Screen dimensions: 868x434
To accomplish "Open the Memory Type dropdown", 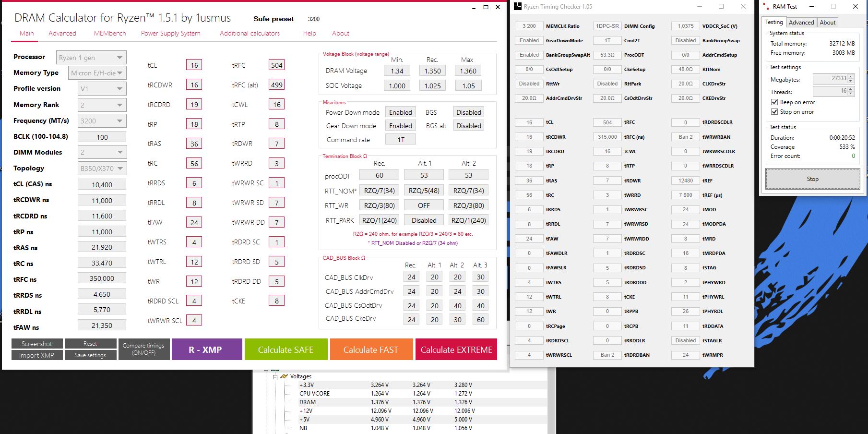I will click(x=97, y=73).
